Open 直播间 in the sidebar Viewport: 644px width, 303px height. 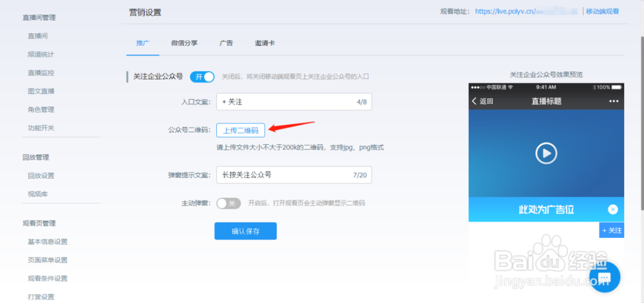[x=38, y=35]
